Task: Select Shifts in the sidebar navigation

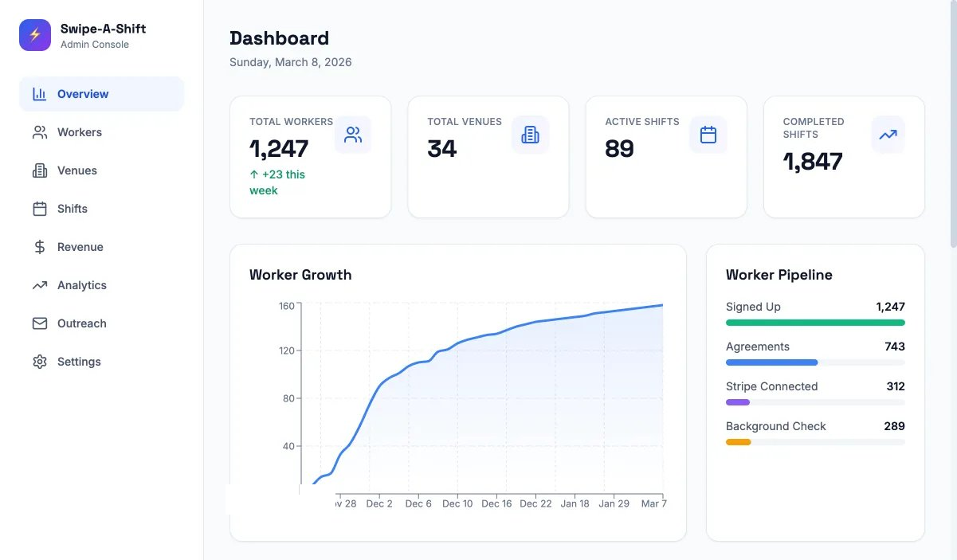Action: [x=73, y=209]
